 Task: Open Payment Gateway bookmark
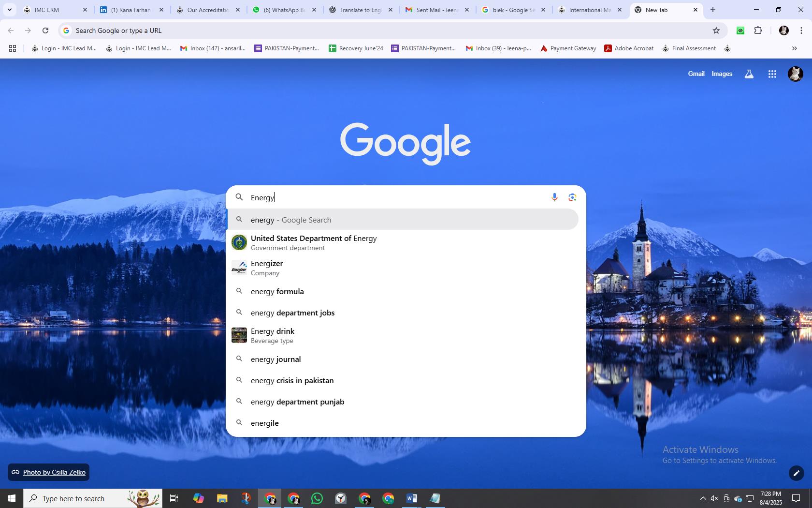[568, 48]
